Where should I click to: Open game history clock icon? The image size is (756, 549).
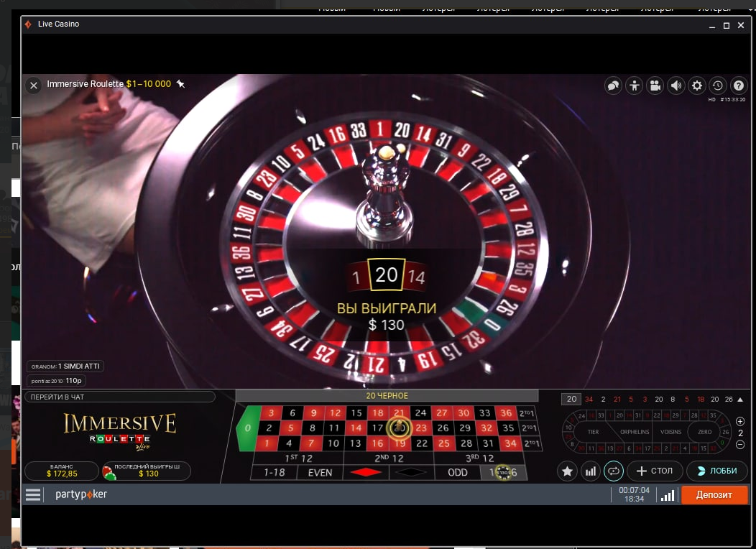pos(717,86)
